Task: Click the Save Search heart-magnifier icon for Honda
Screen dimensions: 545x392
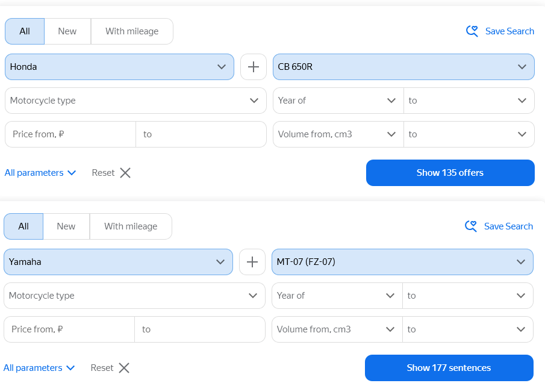Action: click(472, 31)
